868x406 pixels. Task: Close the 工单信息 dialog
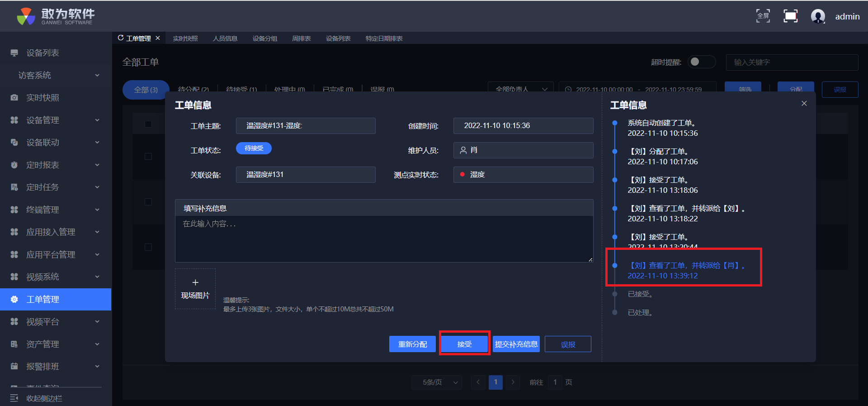click(x=804, y=104)
